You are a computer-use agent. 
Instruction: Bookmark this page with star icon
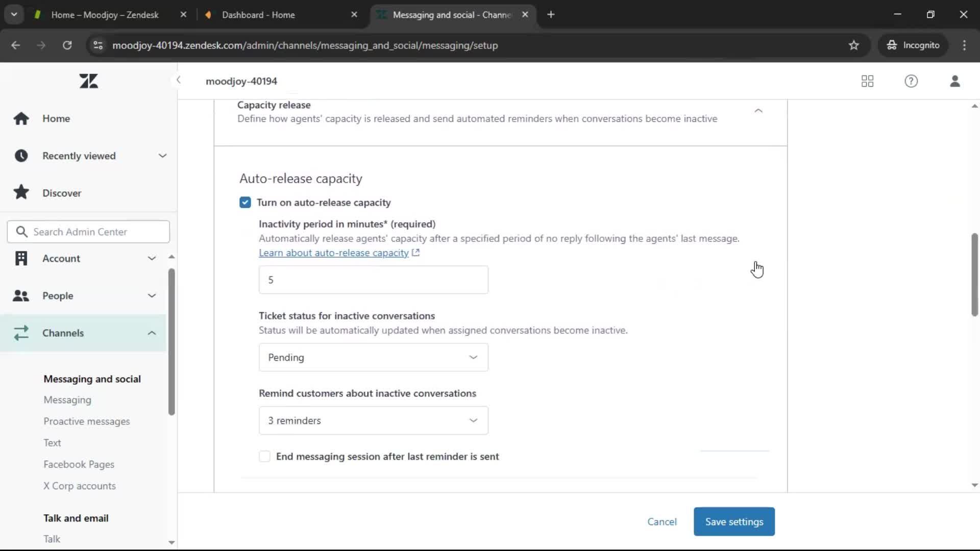pyautogui.click(x=854, y=45)
